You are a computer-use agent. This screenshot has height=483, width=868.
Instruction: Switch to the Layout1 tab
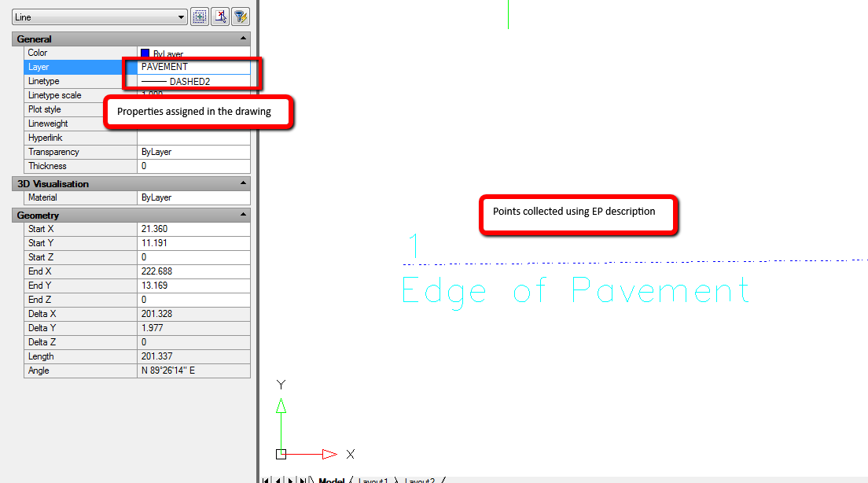coord(373,480)
